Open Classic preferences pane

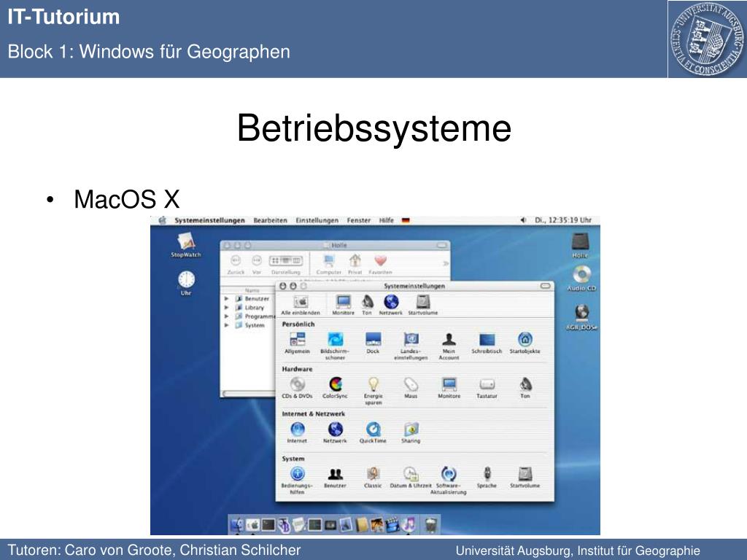coord(373,478)
